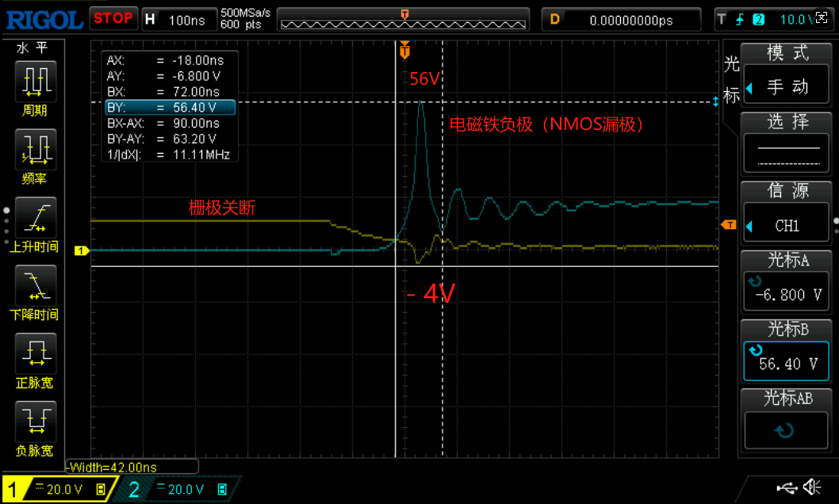Viewport: 839px width, 504px height.
Task: Open the 模式 (Mode) 手动 selector
Action: (787, 75)
